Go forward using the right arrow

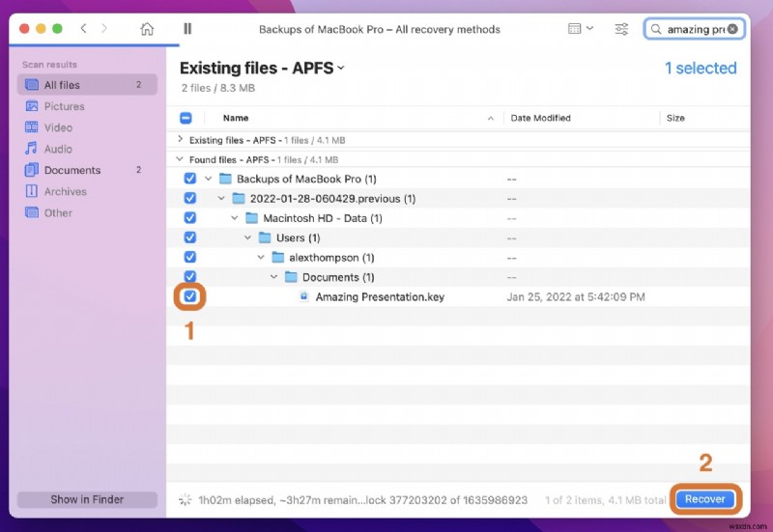click(104, 28)
